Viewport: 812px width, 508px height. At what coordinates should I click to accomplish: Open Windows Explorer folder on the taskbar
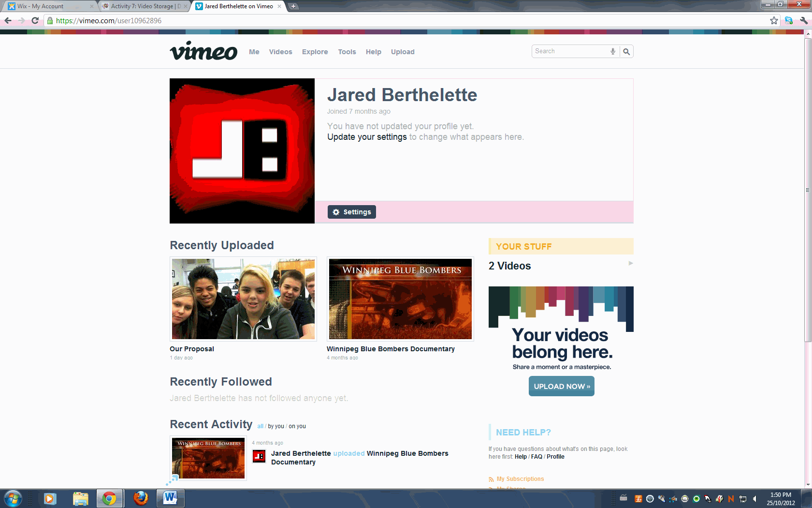tap(81, 498)
